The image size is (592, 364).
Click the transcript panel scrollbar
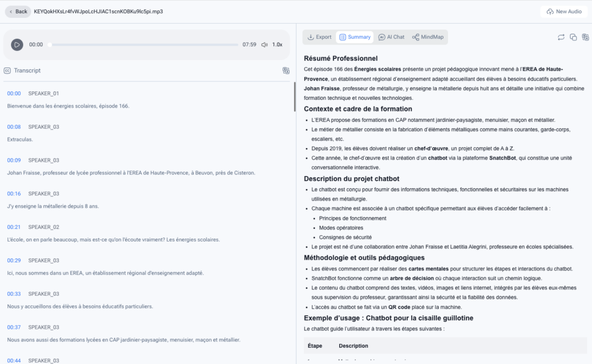click(x=294, y=92)
